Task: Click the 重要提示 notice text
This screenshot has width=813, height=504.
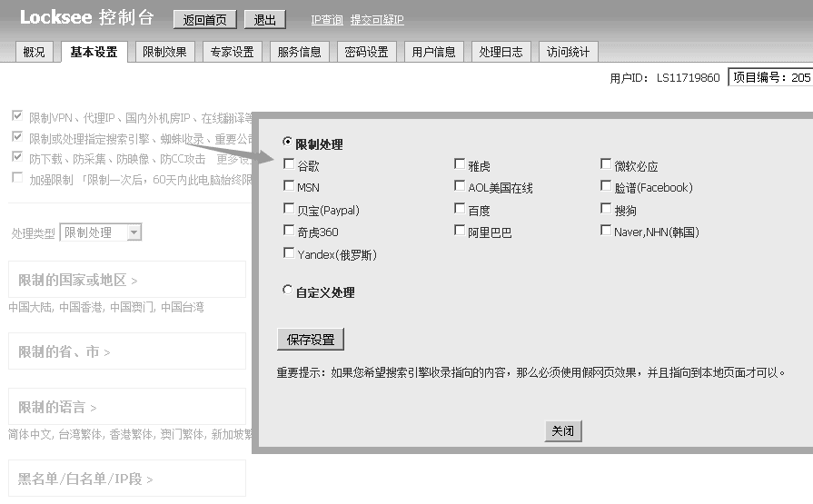Action: coord(530,372)
